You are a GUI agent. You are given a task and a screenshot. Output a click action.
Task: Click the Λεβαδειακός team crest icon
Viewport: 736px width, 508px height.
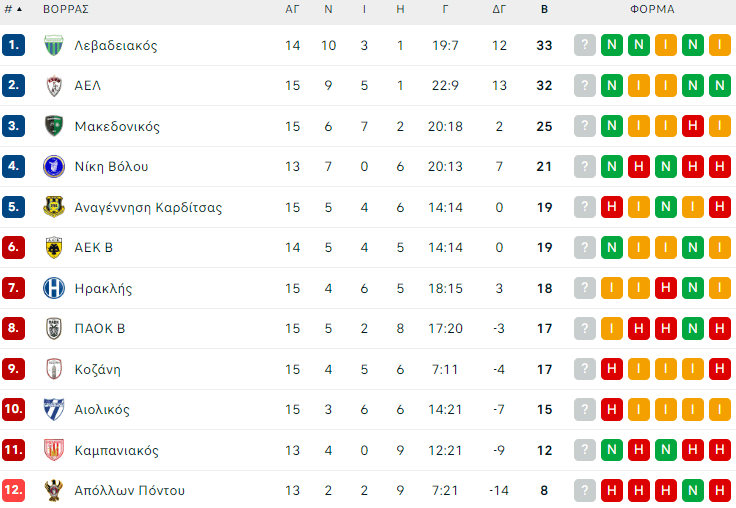[53, 45]
